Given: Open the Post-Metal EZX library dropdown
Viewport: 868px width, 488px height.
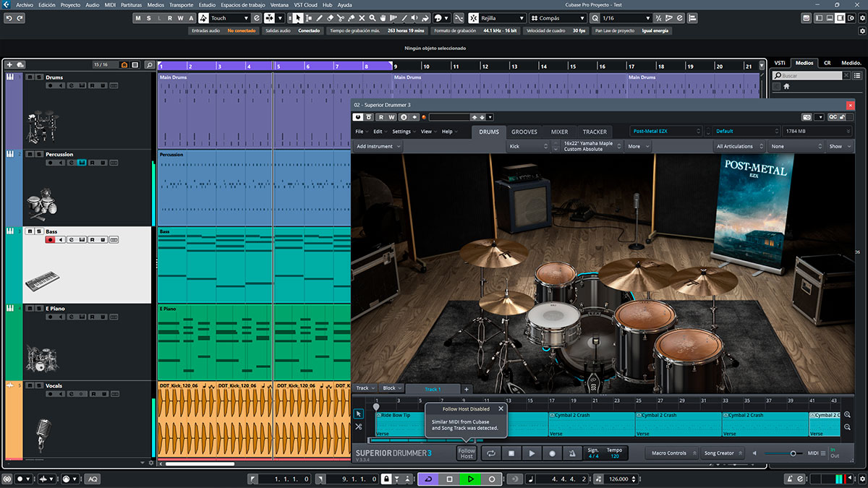Looking at the screenshot, I should tap(665, 131).
